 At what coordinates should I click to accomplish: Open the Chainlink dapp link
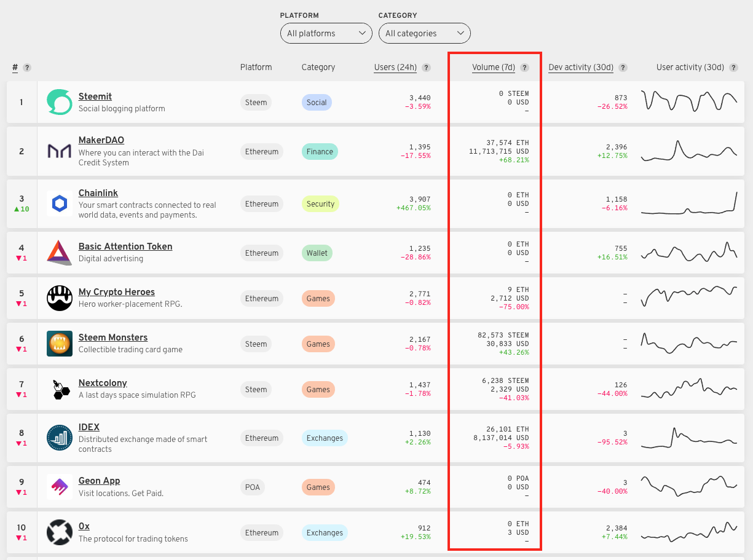pos(98,193)
